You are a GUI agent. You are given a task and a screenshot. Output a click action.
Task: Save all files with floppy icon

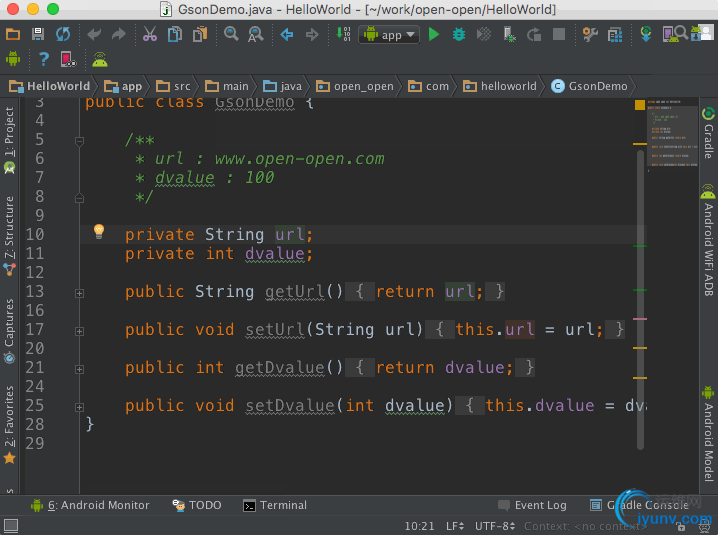click(x=38, y=34)
